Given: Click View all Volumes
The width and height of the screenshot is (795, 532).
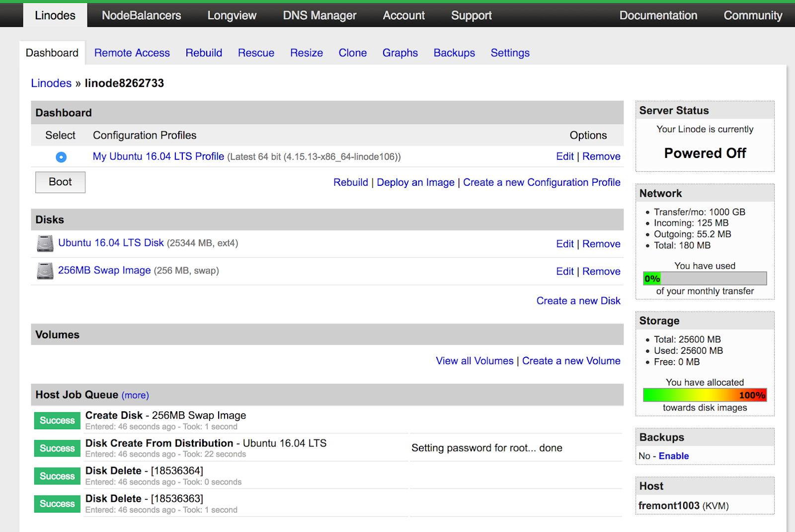Looking at the screenshot, I should (x=475, y=361).
